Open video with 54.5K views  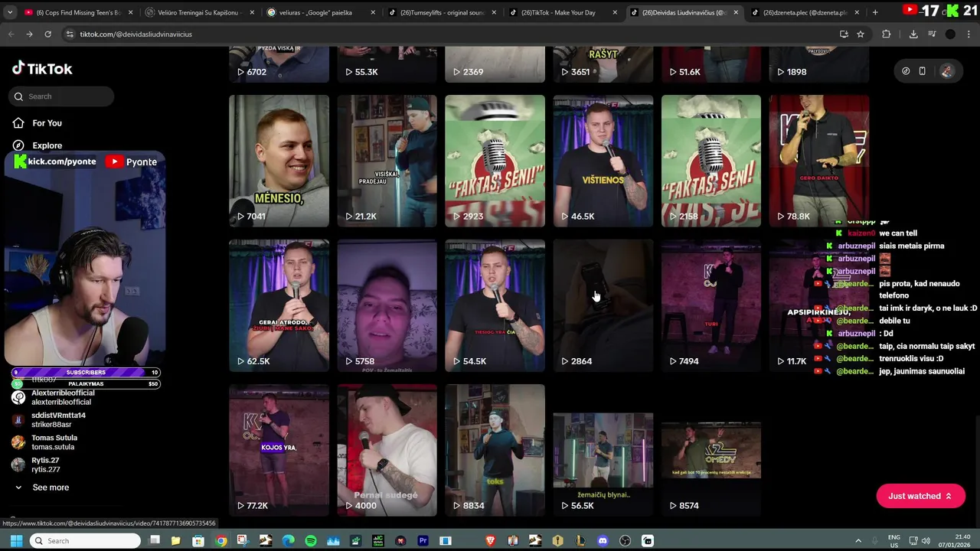tap(495, 305)
